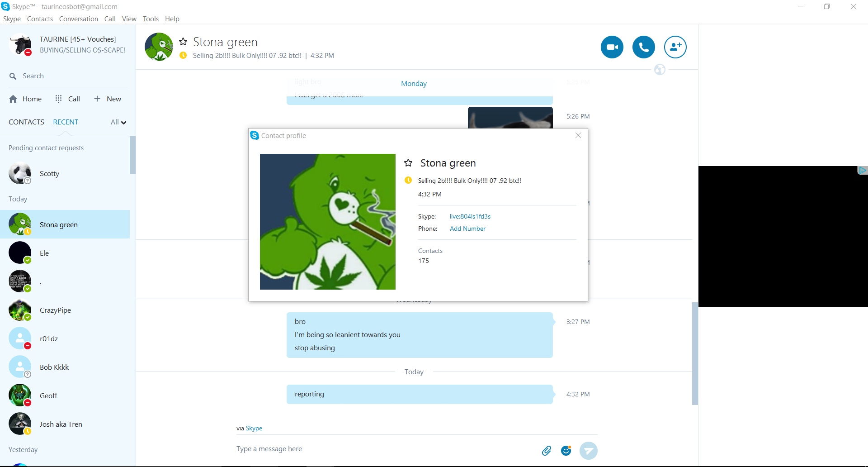Open the Scotty pending contact request
868x467 pixels.
(65, 174)
